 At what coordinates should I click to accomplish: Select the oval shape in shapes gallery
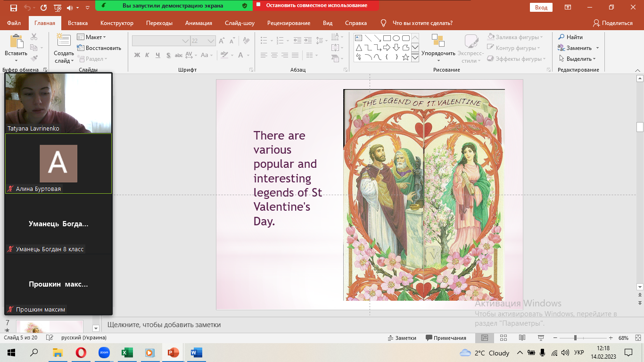click(x=396, y=38)
